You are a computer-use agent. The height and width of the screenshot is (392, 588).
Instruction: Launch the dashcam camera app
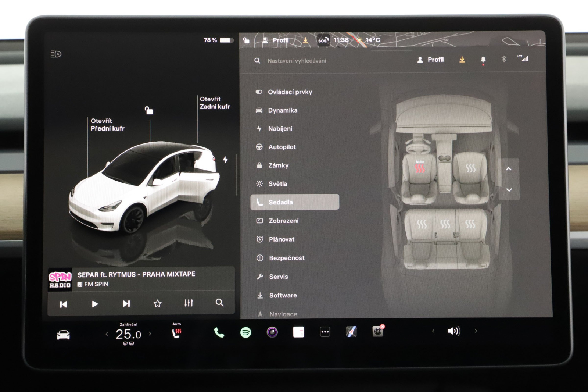pos(378,332)
